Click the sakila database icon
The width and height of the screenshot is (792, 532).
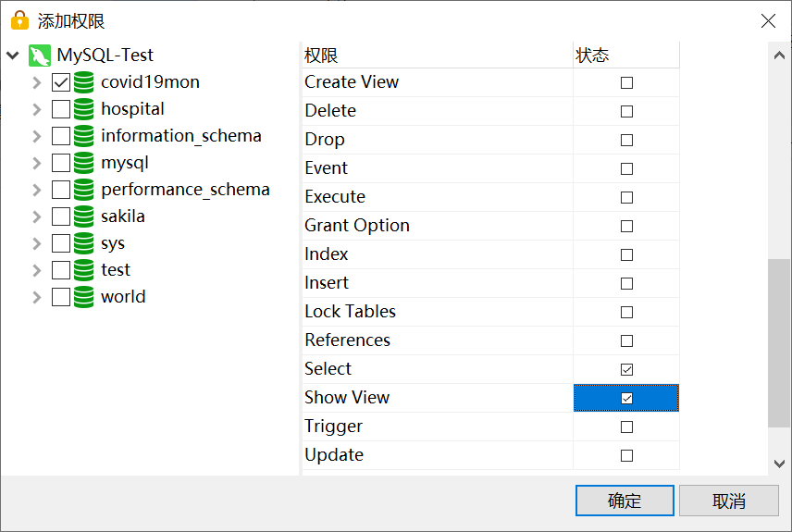point(84,217)
